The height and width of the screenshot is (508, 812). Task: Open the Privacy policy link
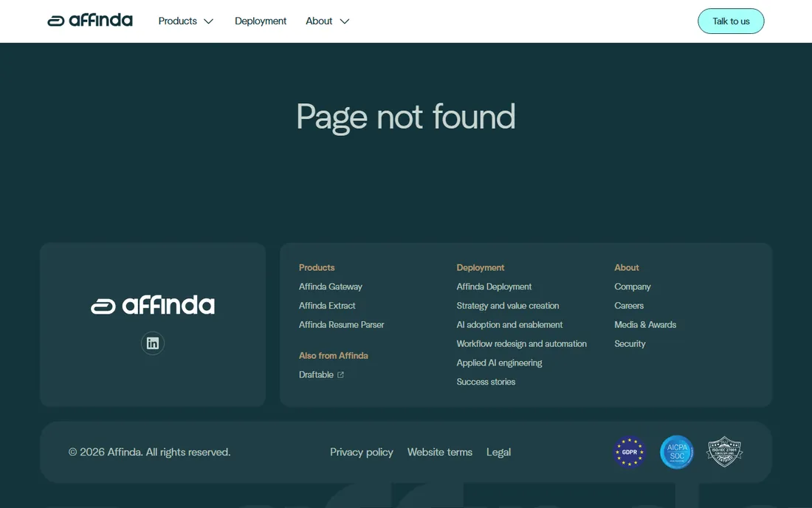pyautogui.click(x=362, y=452)
